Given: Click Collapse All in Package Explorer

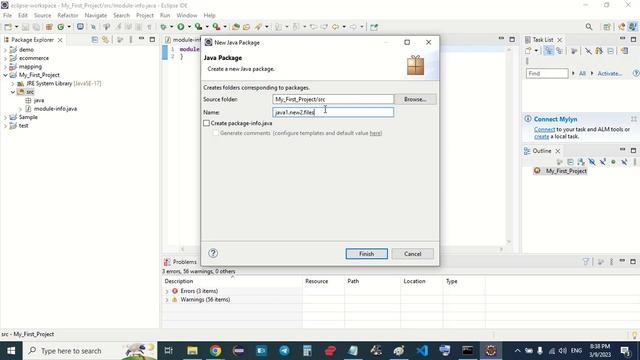Looking at the screenshot, I should (x=95, y=40).
